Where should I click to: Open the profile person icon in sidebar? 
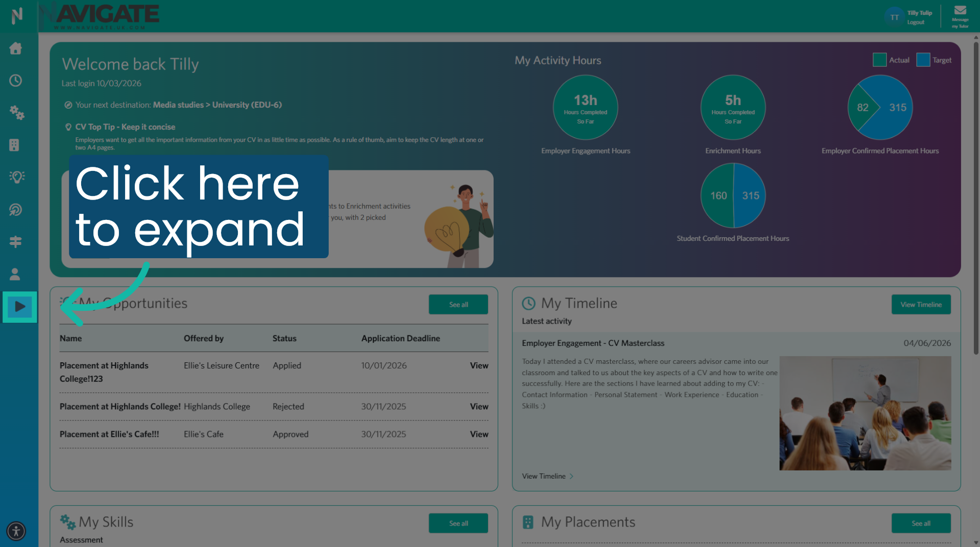pos(15,274)
